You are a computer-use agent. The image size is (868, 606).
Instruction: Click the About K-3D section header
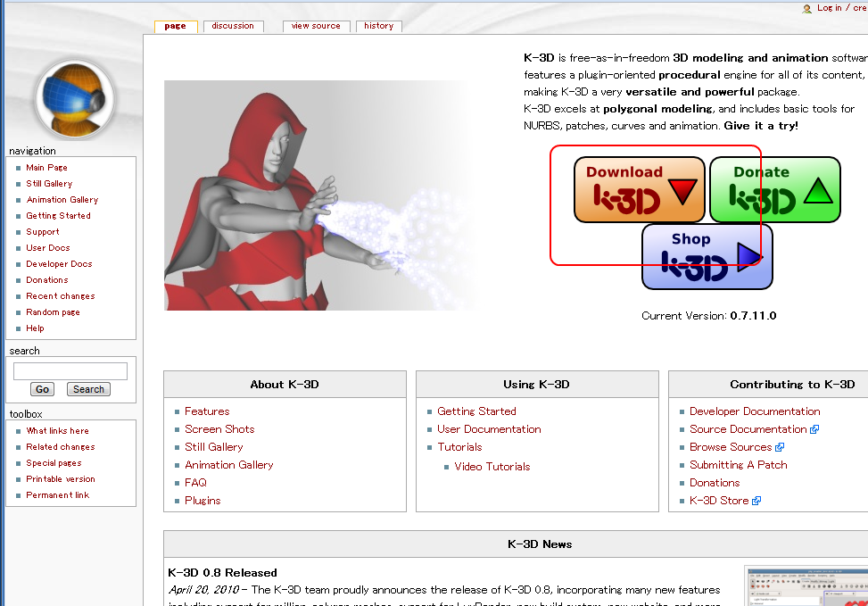click(285, 385)
